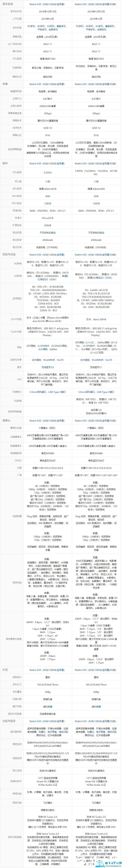Open HDR 10 link in the 5G版 column
The width and height of the screenshot is (123, 868).
[x=96, y=128]
